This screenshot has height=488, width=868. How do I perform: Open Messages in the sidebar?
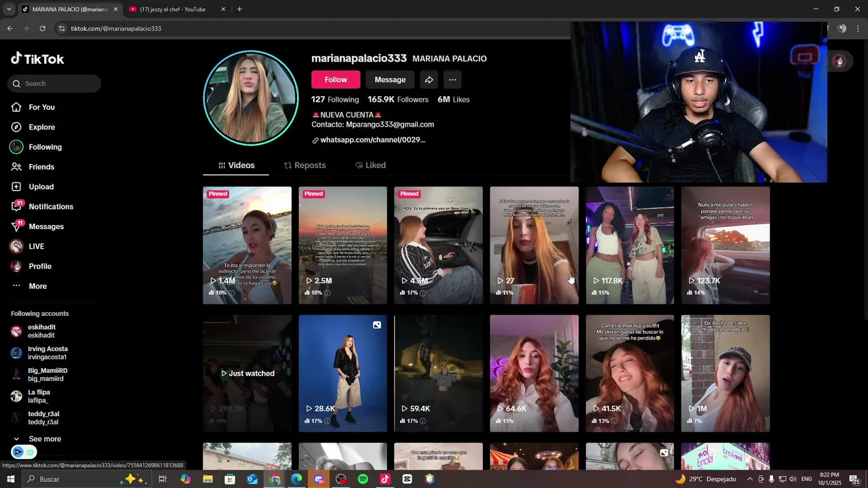(37, 226)
